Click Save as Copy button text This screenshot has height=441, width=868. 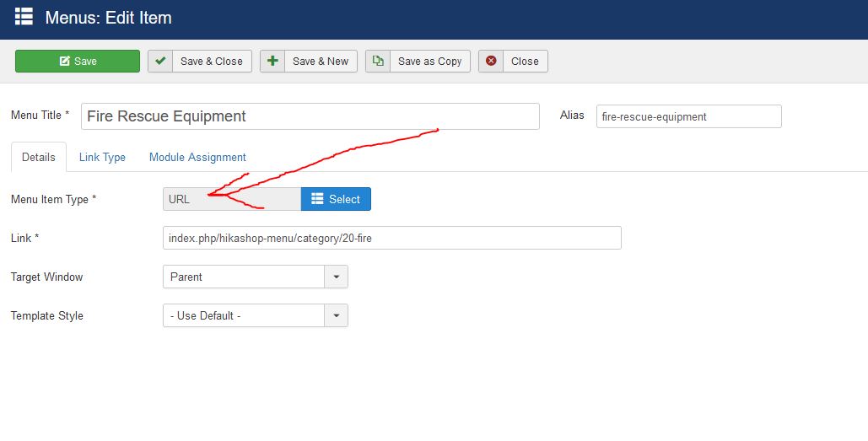429,62
